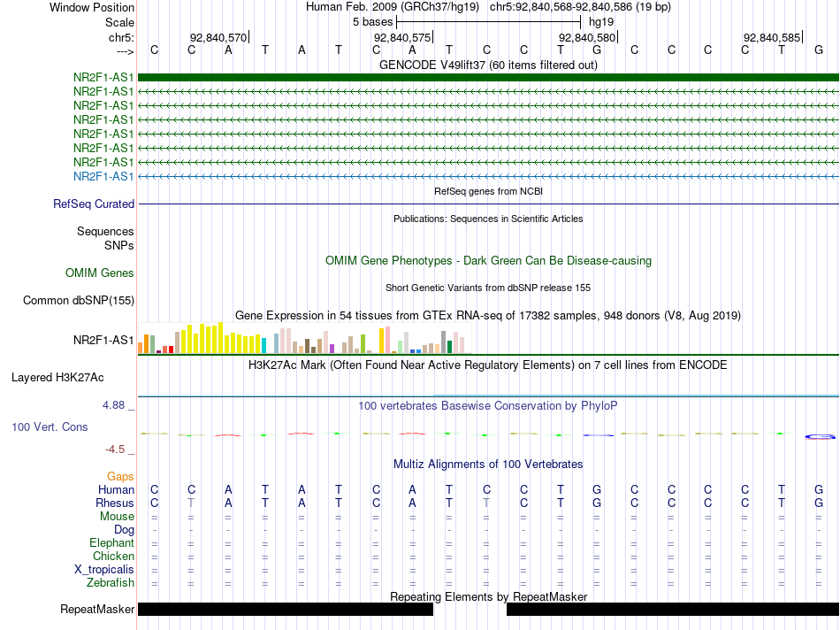Select the Elephant alignment row label
The image size is (840, 630).
point(112,543)
